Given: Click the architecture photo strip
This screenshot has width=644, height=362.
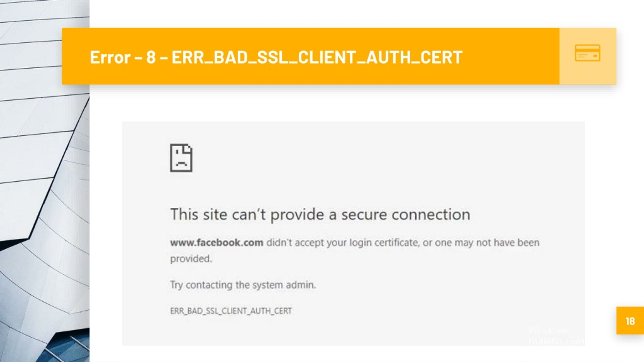Looking at the screenshot, I should click(45, 181).
